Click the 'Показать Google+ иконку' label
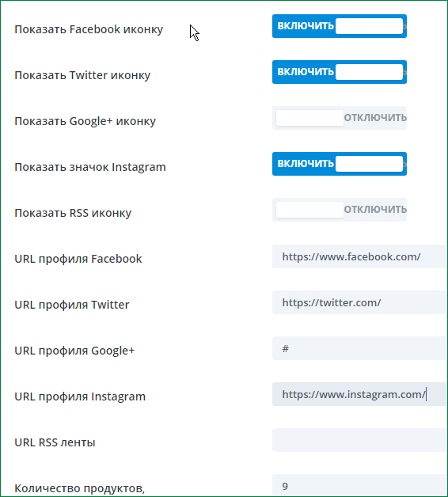Viewport: 448px width, 497px height. (85, 121)
